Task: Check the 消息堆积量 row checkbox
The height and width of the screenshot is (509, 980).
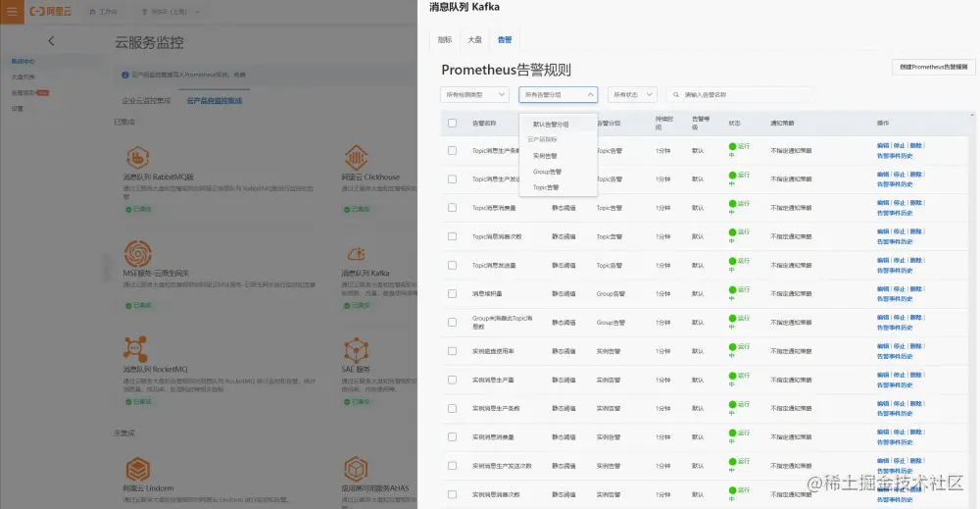Action: pos(452,293)
